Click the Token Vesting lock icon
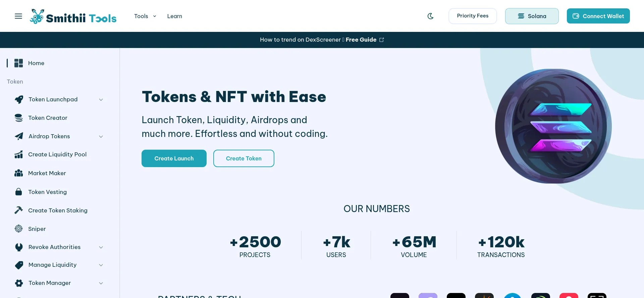The height and width of the screenshot is (298, 644). coord(19,192)
